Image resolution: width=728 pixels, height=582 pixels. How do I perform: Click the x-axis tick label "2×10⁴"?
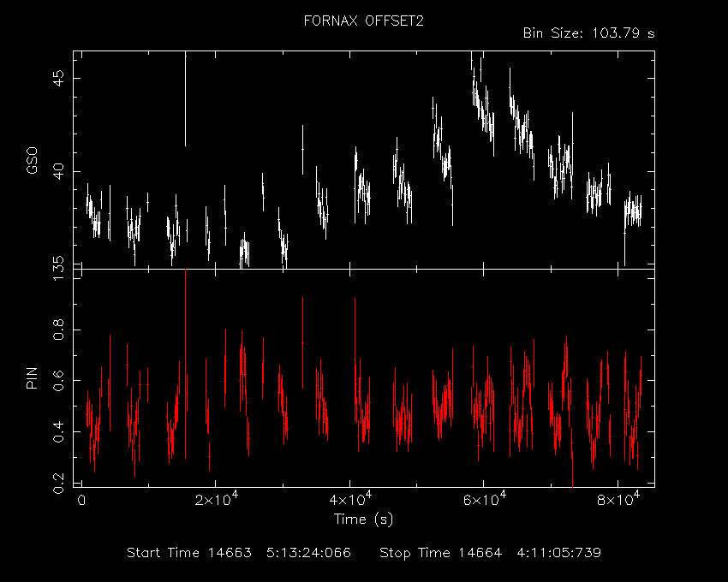point(217,499)
